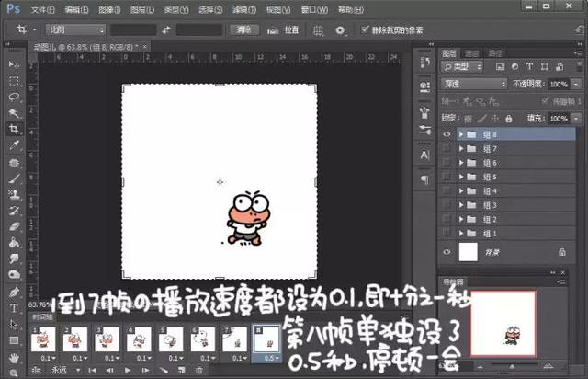This screenshot has width=588, height=379.
Task: Play the frame animation
Action: coord(128,371)
